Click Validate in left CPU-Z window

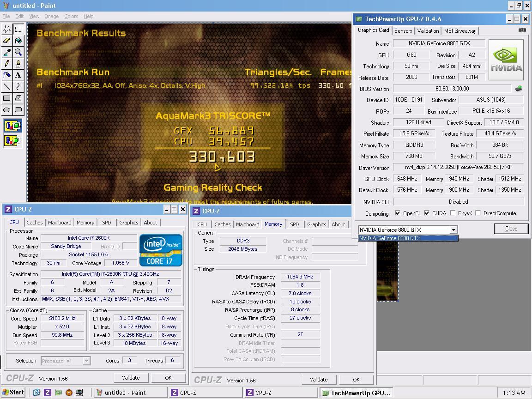[131, 378]
